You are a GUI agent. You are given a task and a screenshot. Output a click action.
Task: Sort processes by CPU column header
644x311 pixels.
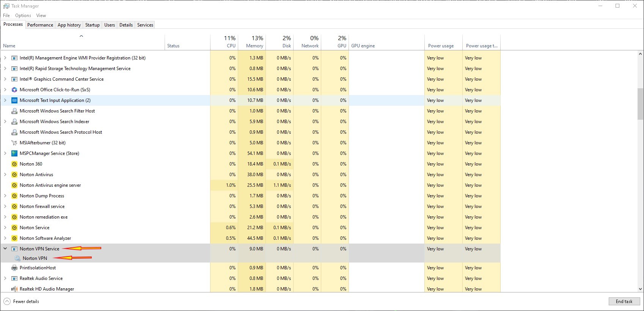pos(224,42)
